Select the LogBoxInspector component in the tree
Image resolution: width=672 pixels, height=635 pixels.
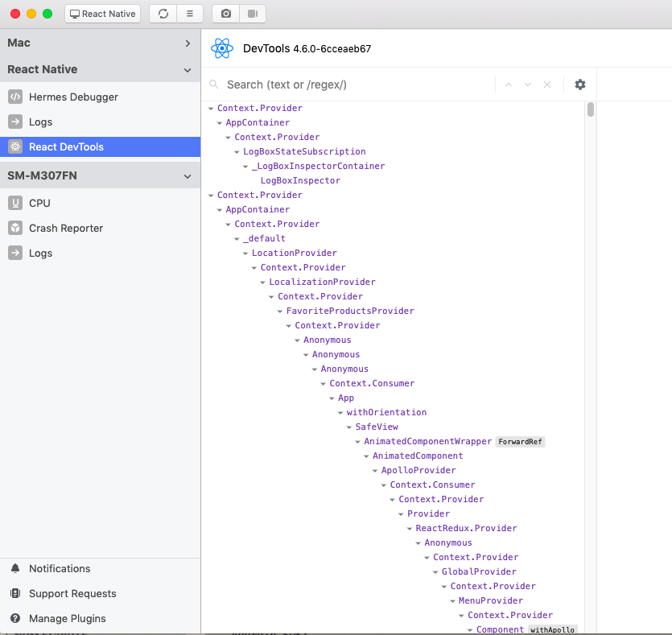(299, 180)
